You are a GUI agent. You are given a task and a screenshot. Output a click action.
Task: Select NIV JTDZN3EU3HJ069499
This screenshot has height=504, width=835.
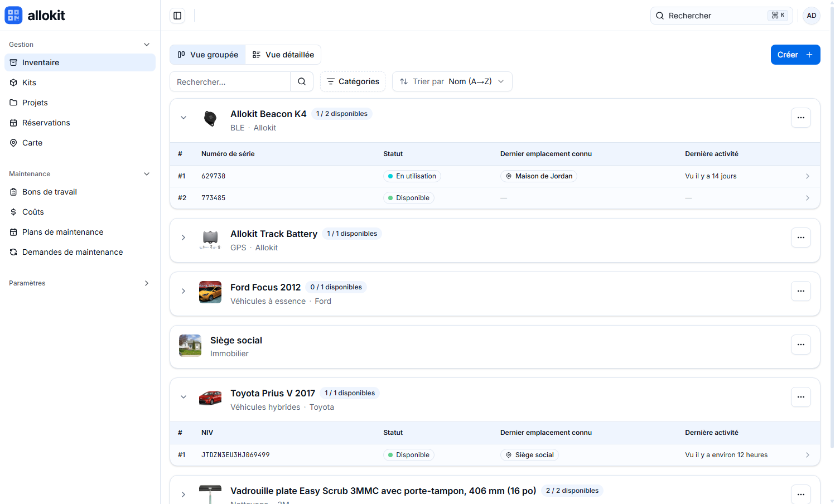235,455
